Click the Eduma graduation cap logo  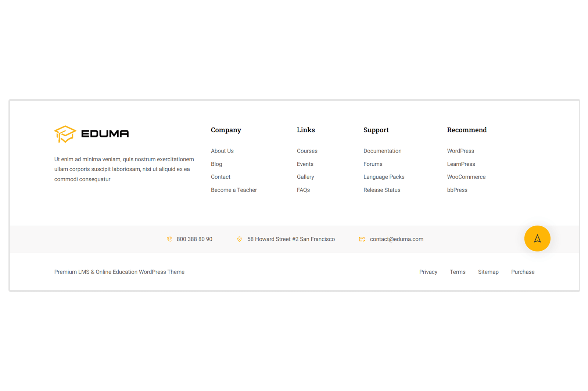65,134
